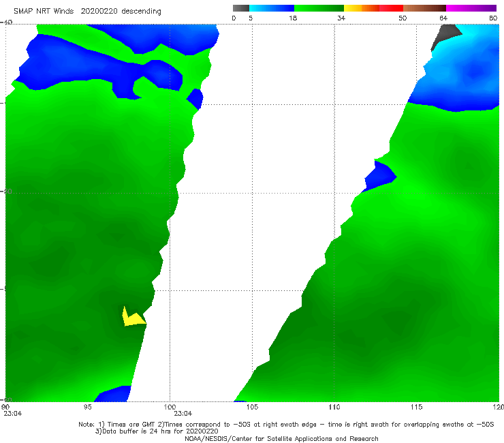Click the word 'descending' in the title
The height and width of the screenshot is (443, 504).
[x=142, y=12]
